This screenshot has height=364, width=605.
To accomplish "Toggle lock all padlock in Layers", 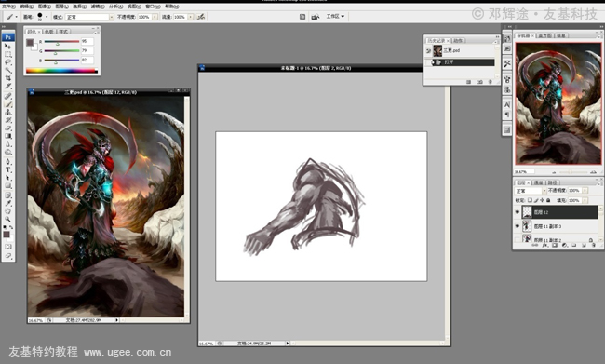I will [548, 200].
